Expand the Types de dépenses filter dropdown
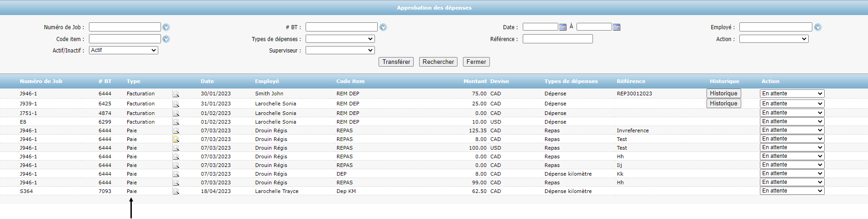The height and width of the screenshot is (219, 868). 340,39
